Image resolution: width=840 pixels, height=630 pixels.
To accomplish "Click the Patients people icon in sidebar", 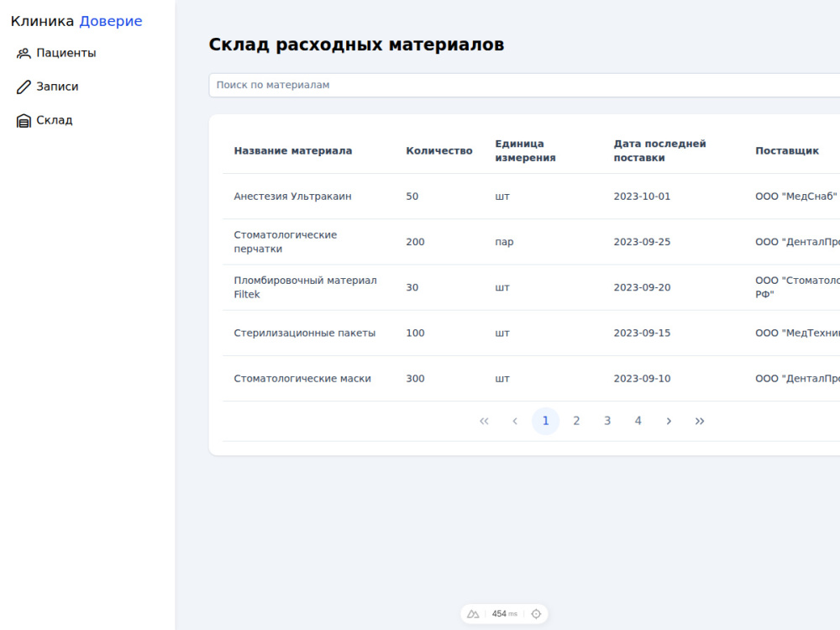I will pos(24,53).
